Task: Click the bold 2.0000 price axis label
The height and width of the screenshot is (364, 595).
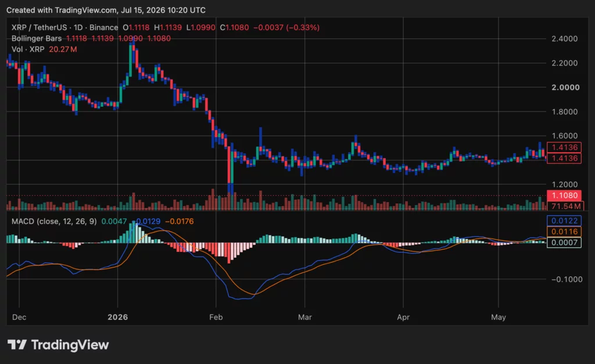Action: click(565, 87)
